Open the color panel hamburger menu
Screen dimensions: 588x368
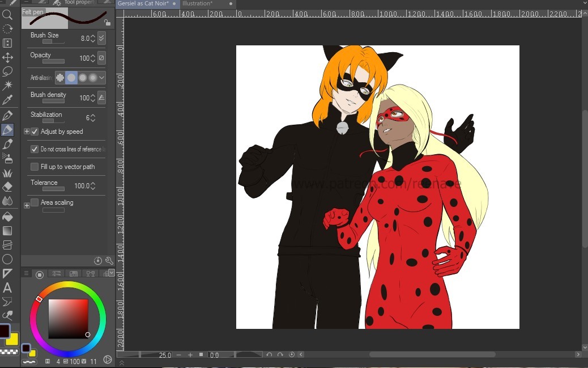(x=26, y=273)
